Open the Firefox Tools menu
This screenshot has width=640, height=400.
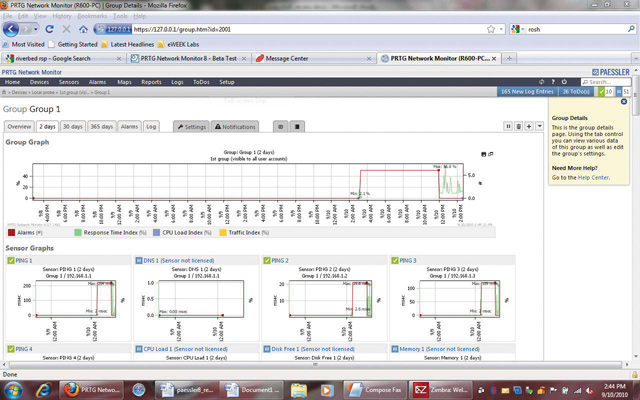click(x=120, y=16)
